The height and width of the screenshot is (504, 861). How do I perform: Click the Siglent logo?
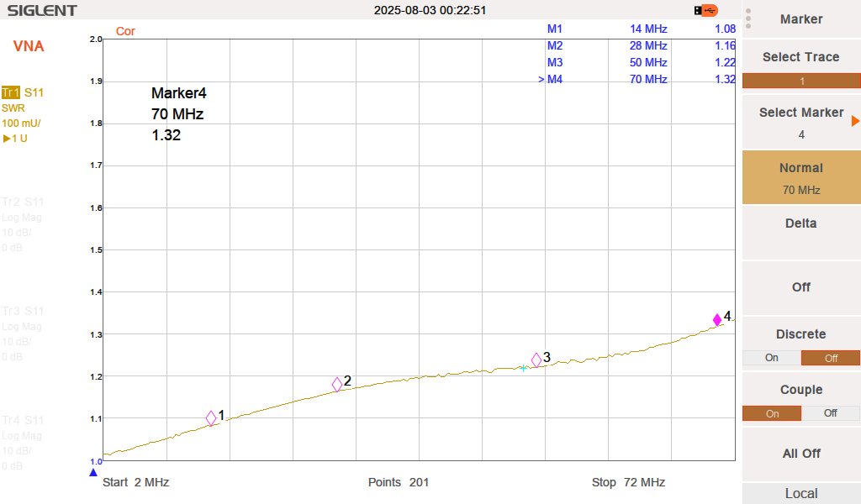tap(42, 11)
